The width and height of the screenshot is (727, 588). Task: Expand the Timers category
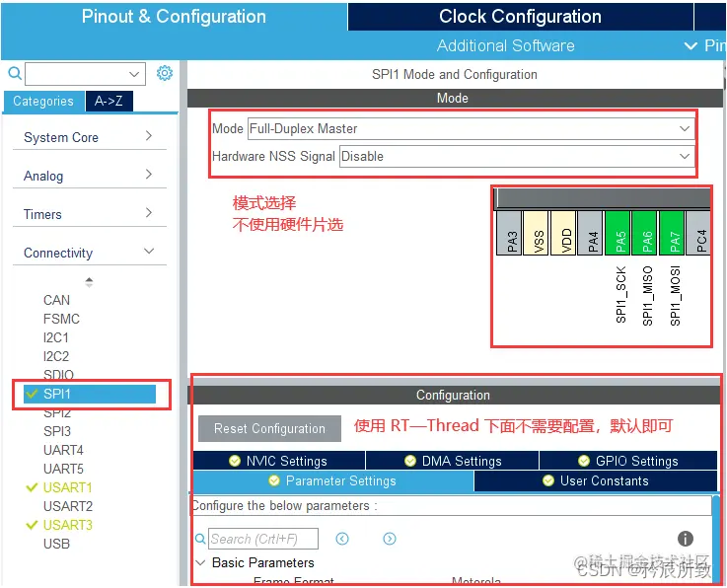tap(90, 214)
